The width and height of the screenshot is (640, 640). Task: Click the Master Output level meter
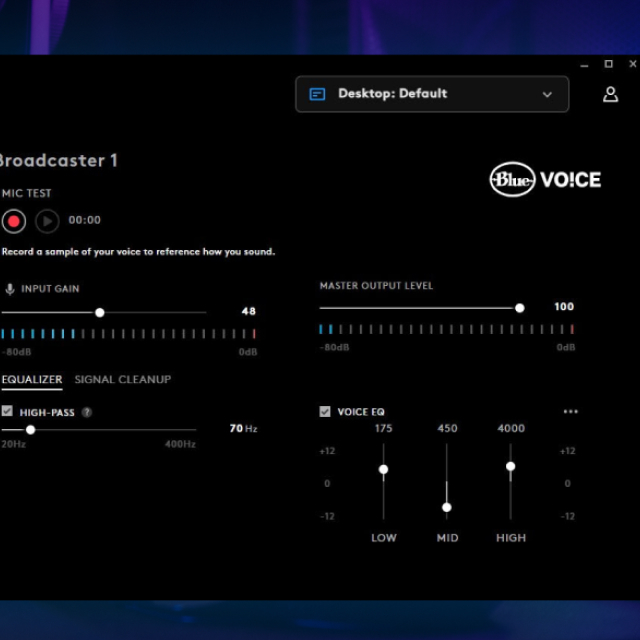pos(447,329)
